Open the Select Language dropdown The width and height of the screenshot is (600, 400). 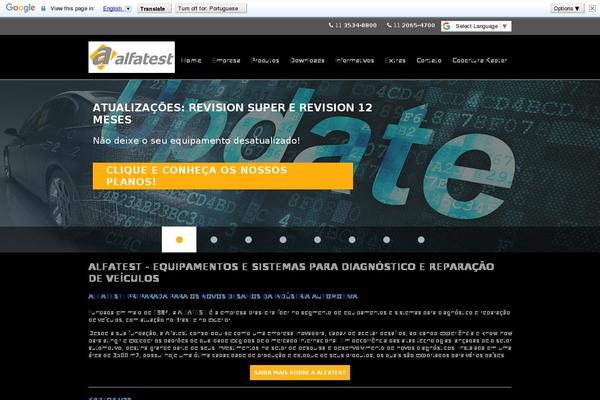click(476, 26)
